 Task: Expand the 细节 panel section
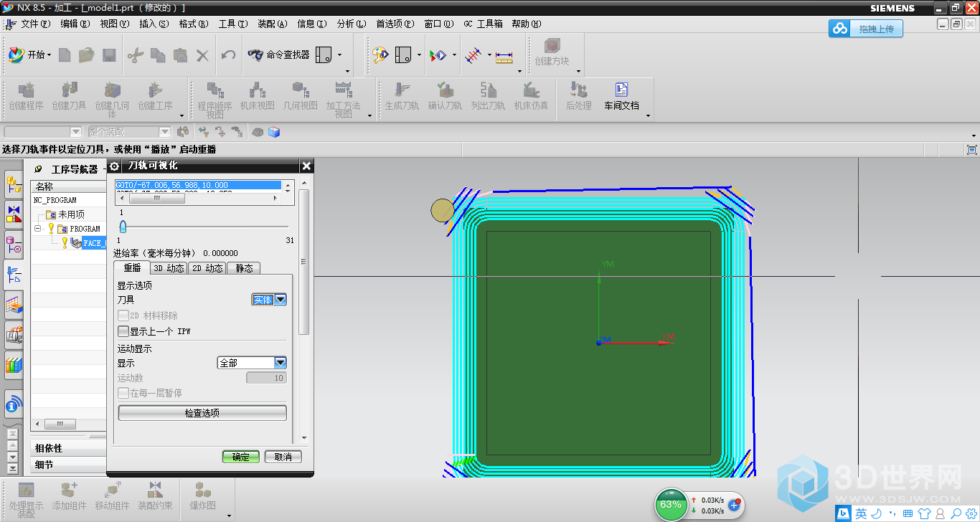(x=69, y=465)
